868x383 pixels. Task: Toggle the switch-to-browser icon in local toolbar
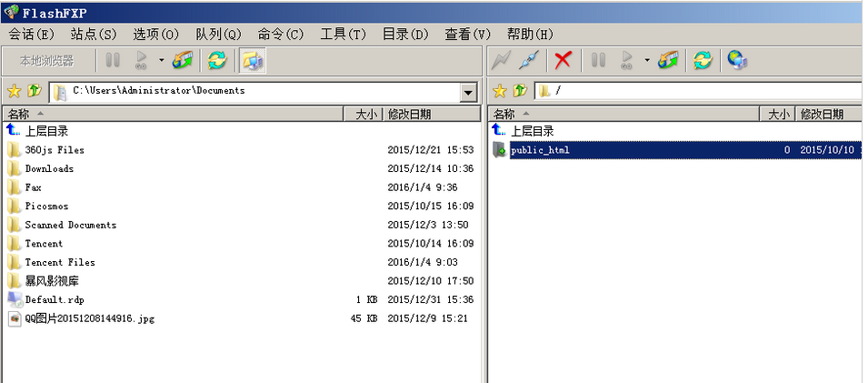pyautogui.click(x=253, y=60)
